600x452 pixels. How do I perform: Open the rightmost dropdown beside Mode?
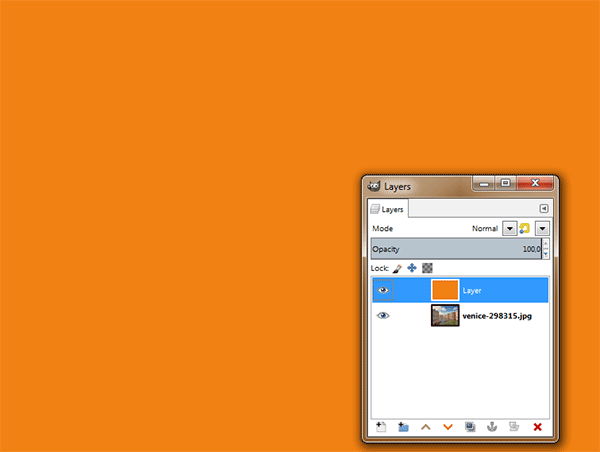pyautogui.click(x=542, y=228)
